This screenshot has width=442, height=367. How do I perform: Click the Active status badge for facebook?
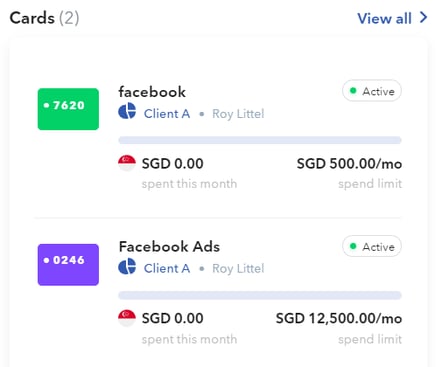(x=372, y=91)
